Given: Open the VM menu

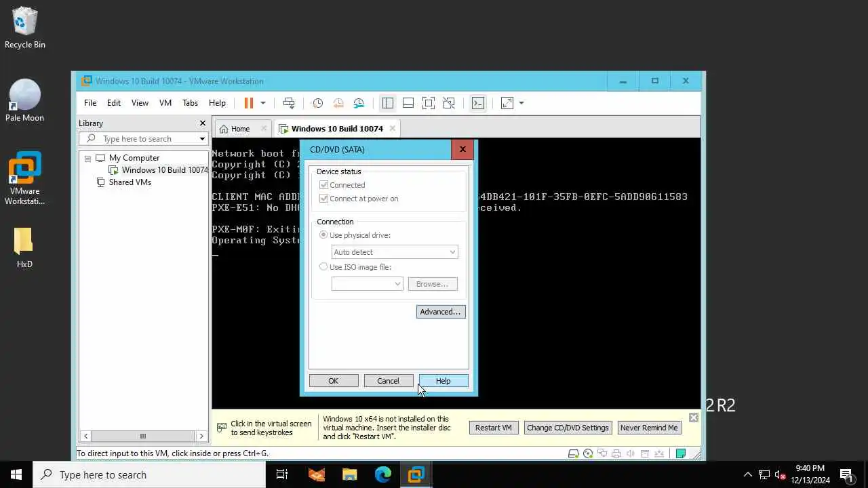Looking at the screenshot, I should (165, 103).
